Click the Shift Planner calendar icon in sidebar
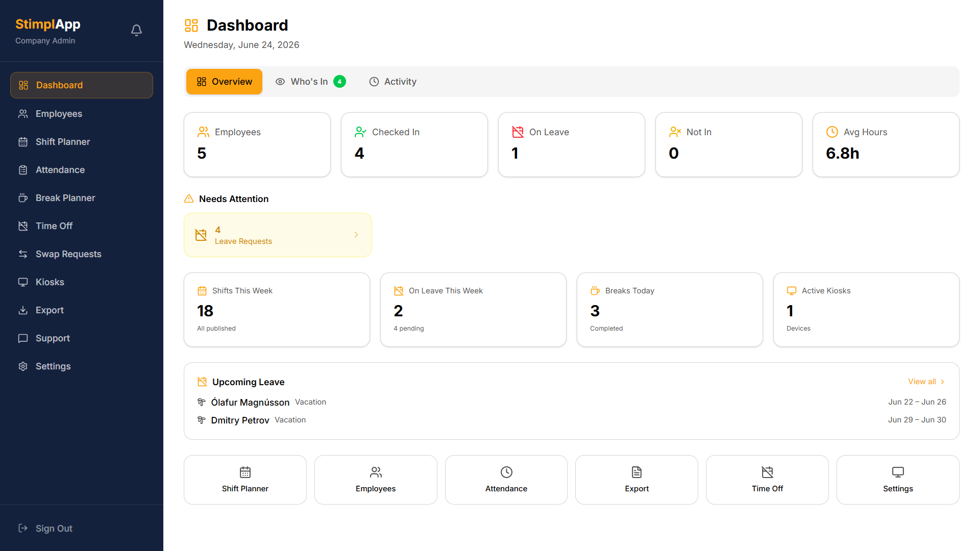 point(23,142)
